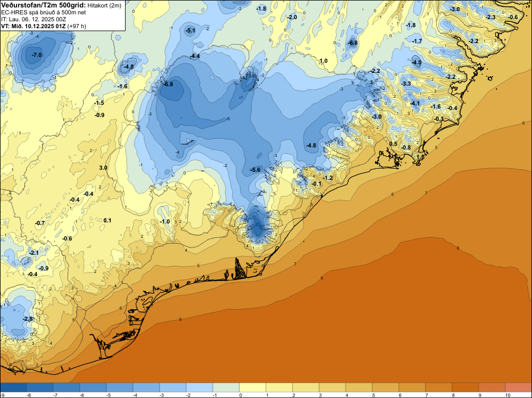Viewport: 532px width, 398px height.
Task: Click valid time line 'VT: Mið. 10.12.2025 01Z'
Action: click(x=34, y=26)
